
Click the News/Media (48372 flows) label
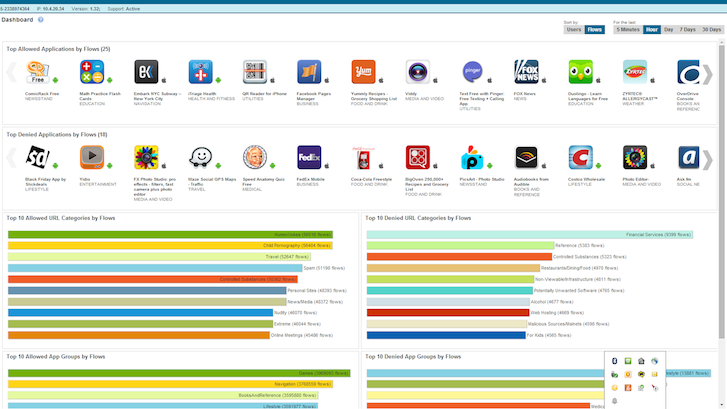(315, 302)
